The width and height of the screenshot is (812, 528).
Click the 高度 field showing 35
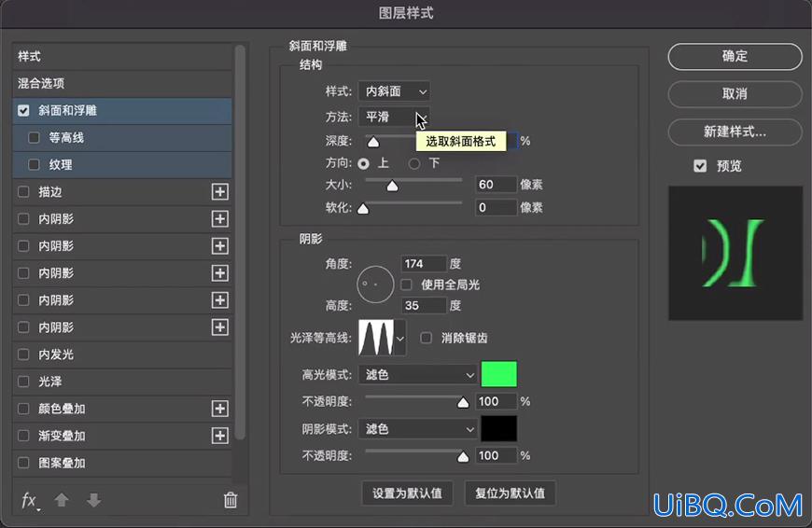pos(423,305)
